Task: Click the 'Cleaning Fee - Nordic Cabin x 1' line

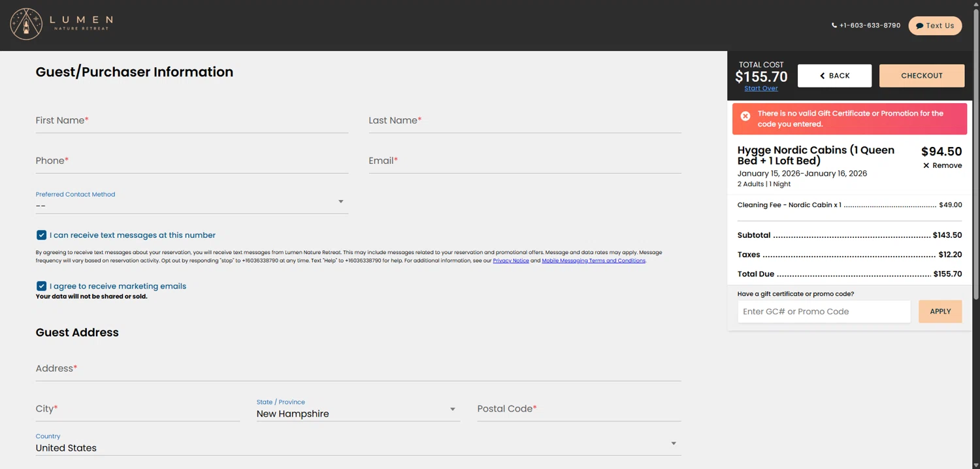Action: point(849,205)
